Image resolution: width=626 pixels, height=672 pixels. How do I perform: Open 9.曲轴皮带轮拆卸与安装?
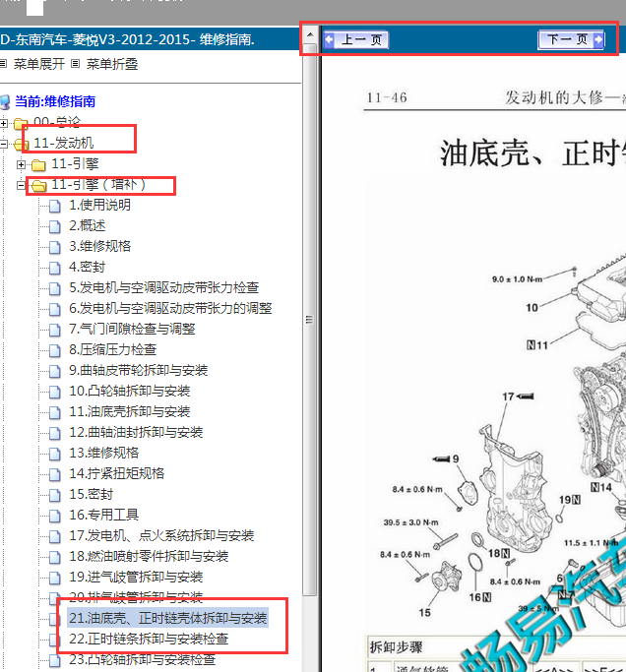pyautogui.click(x=138, y=370)
